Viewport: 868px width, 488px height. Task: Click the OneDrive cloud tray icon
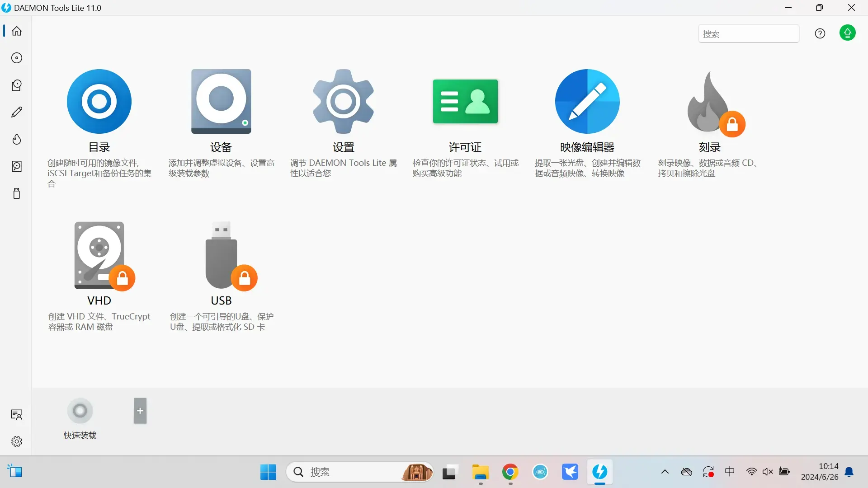click(687, 472)
